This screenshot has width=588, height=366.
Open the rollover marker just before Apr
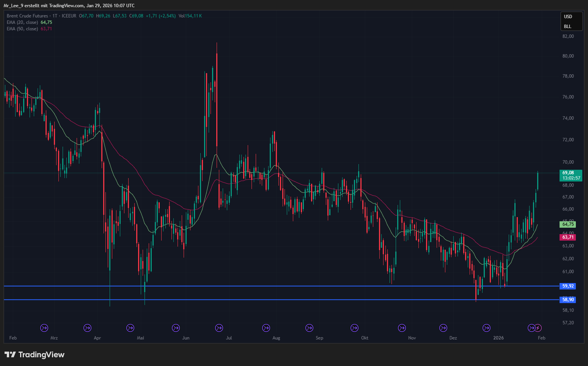click(88, 328)
